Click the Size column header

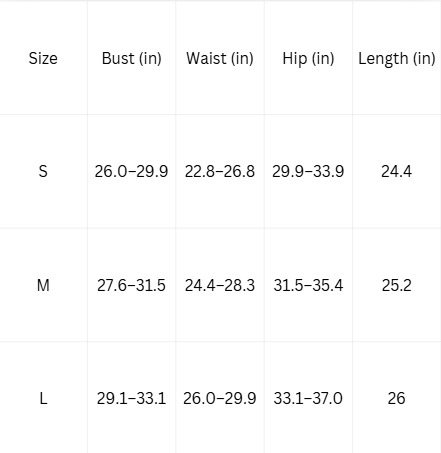[43, 58]
